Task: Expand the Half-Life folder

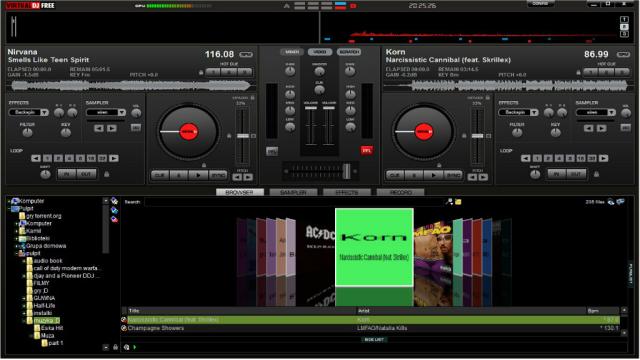Action: [24, 306]
